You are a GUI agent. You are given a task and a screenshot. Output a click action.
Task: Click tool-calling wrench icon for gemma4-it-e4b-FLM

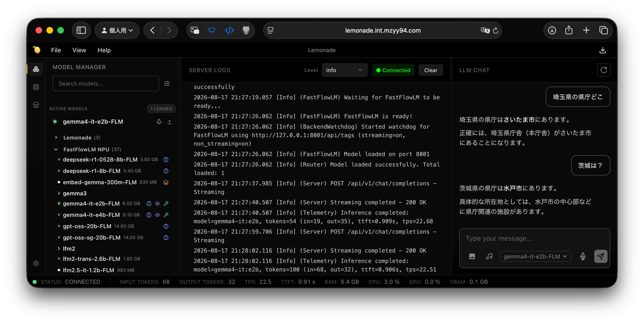pos(166,215)
